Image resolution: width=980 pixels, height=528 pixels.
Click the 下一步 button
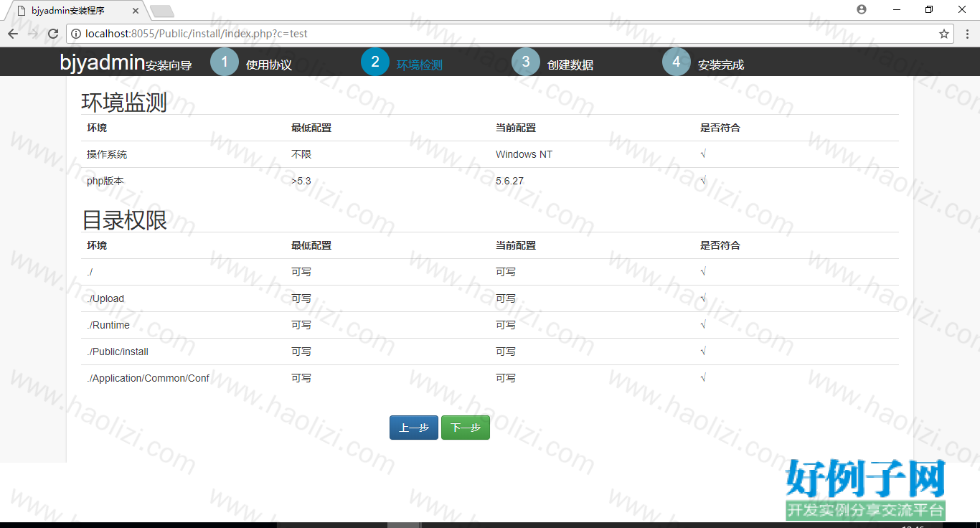(466, 428)
